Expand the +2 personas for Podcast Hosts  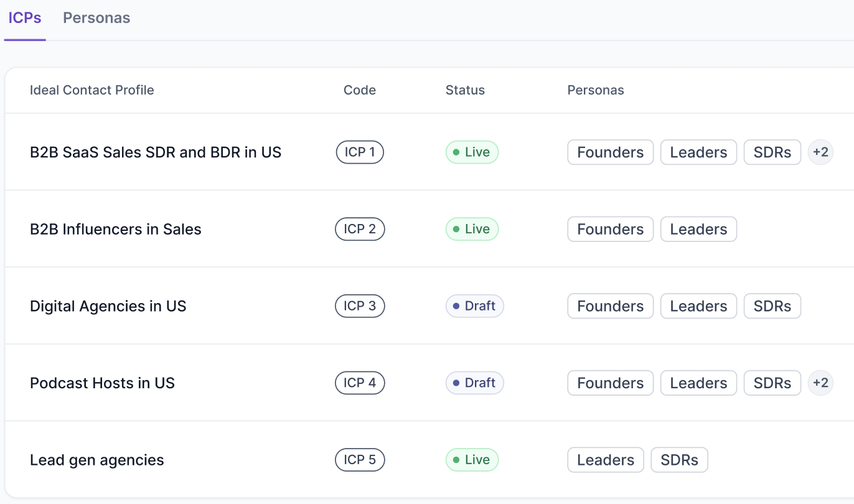coord(820,383)
